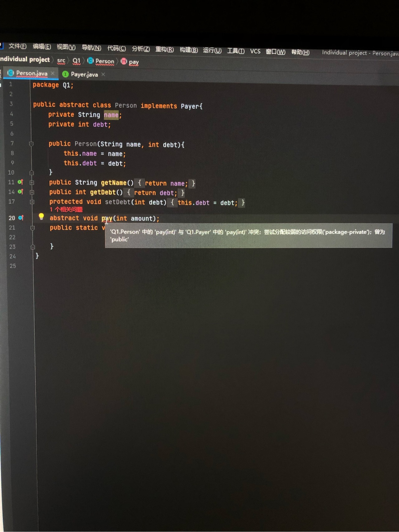The width and height of the screenshot is (399, 532).
Task: Click the Q1 package breadcrumb
Action: (x=76, y=61)
